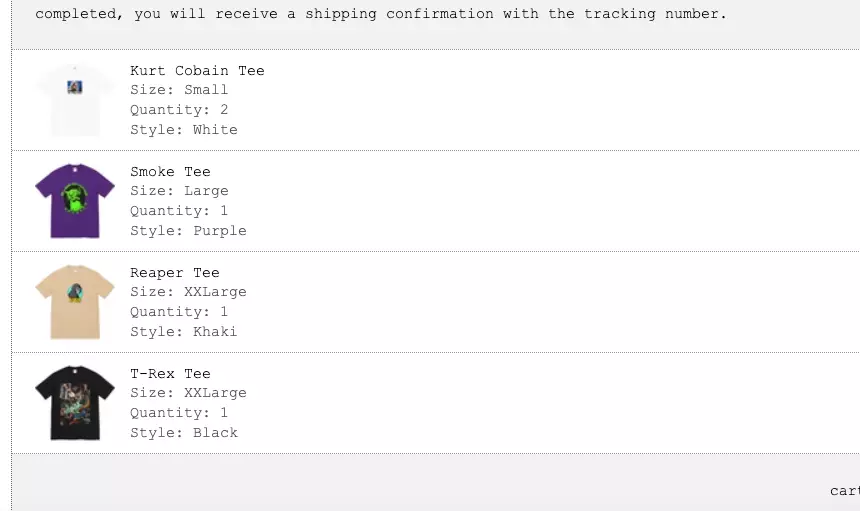Click Style: Purple text
This screenshot has width=860, height=511.
click(188, 231)
